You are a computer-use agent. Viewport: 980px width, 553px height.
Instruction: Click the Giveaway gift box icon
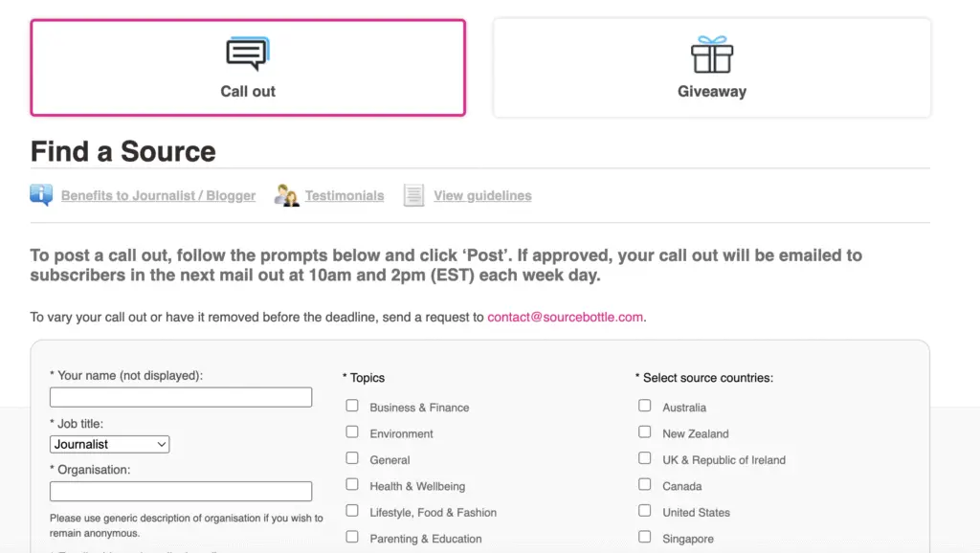(712, 55)
